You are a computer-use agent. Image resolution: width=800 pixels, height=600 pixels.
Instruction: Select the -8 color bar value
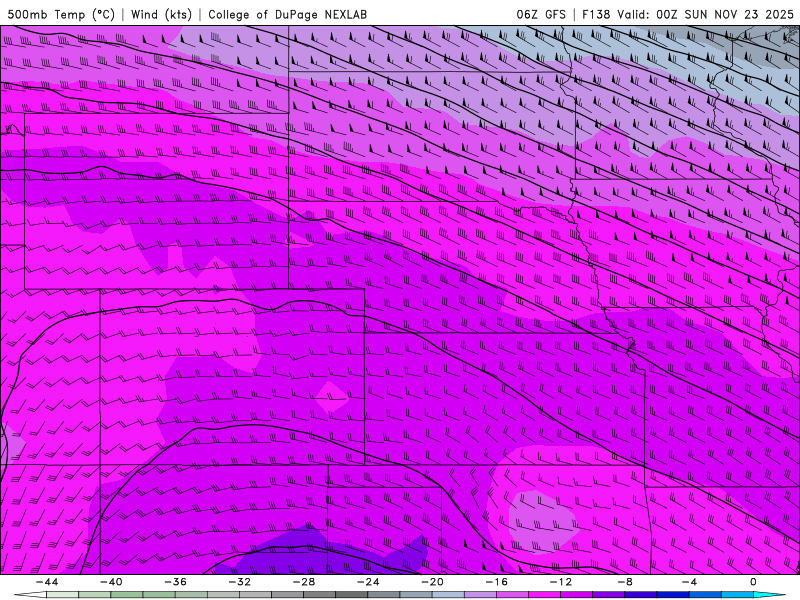(626, 582)
